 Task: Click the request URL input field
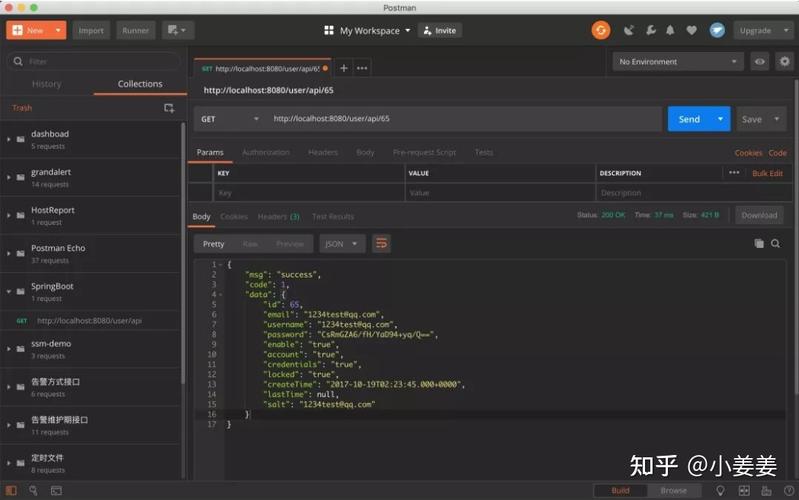click(464, 119)
